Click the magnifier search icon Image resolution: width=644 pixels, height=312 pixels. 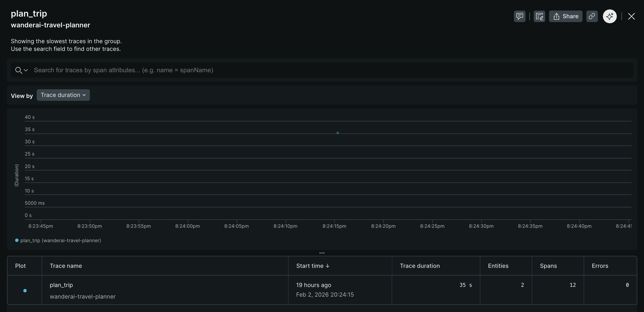[18, 70]
